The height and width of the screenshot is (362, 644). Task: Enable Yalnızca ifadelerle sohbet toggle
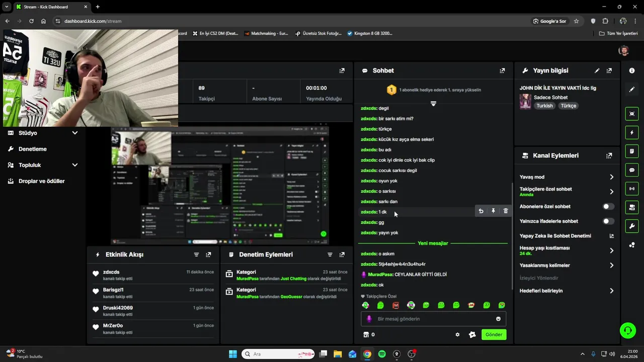[x=608, y=221]
